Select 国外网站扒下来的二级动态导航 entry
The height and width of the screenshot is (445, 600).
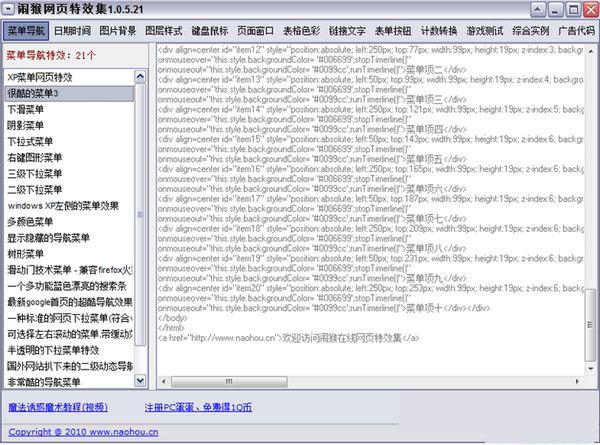coord(69,367)
